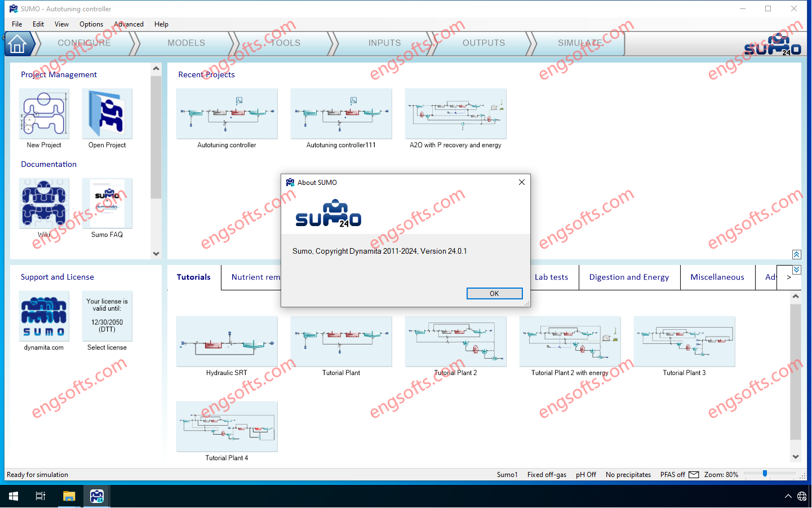Switch to the Digestion and Energy tab
This screenshot has width=812, height=508.
(x=629, y=277)
